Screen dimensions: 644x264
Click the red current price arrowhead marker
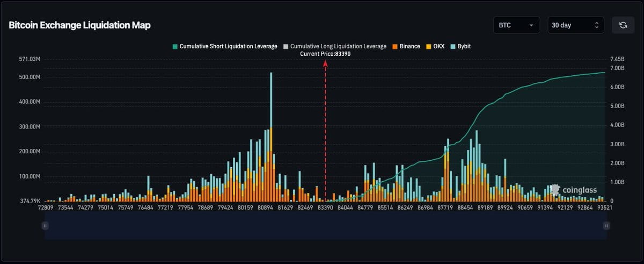(325, 63)
